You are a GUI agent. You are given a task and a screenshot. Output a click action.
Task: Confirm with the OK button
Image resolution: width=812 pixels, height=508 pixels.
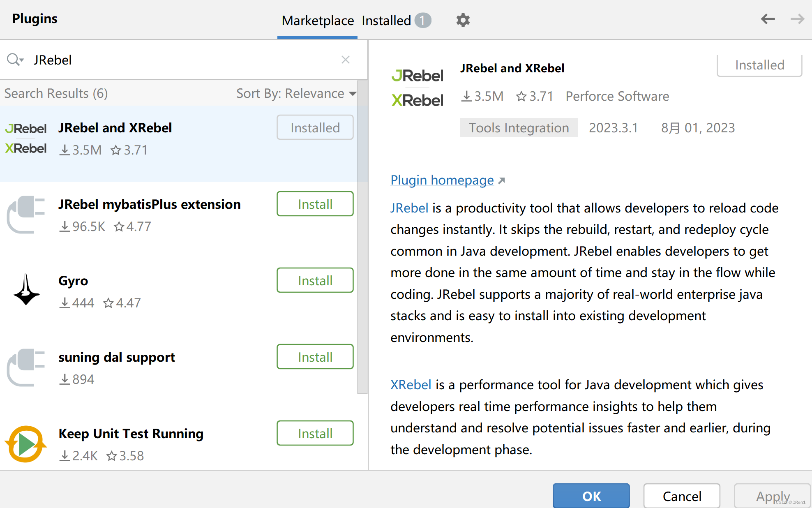click(591, 496)
